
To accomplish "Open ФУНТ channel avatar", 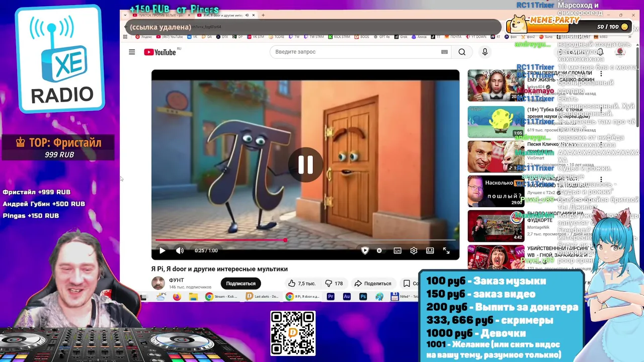I will pyautogui.click(x=158, y=283).
